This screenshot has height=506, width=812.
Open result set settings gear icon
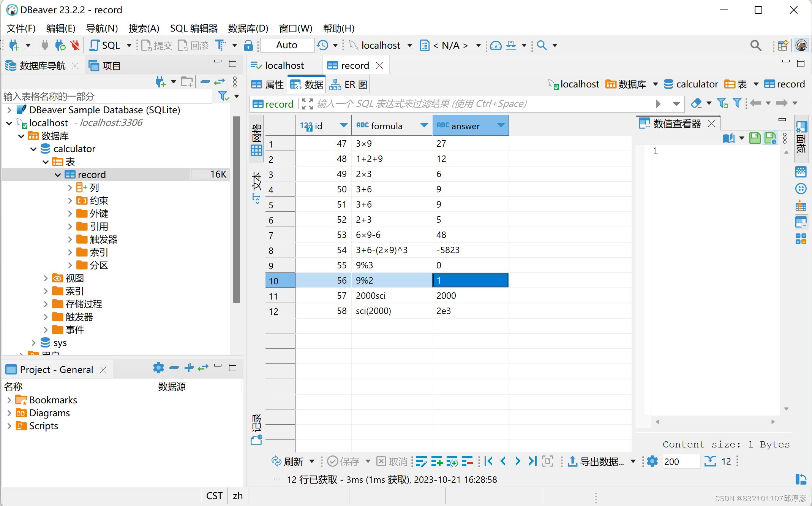(x=652, y=462)
